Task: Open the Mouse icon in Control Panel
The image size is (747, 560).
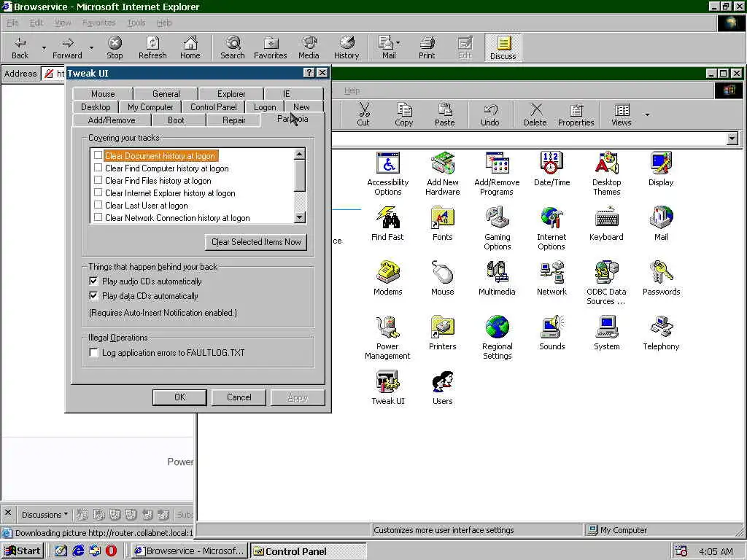Action: coord(443,278)
